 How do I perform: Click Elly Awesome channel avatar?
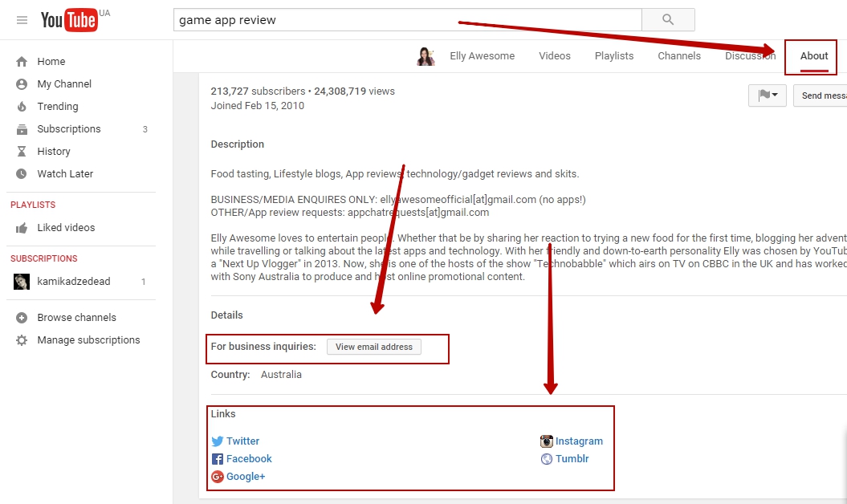click(426, 56)
